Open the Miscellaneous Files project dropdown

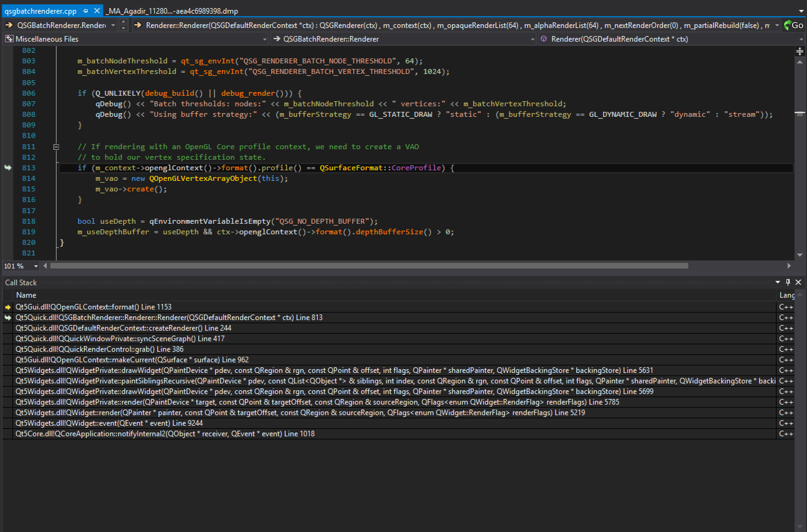click(x=264, y=39)
